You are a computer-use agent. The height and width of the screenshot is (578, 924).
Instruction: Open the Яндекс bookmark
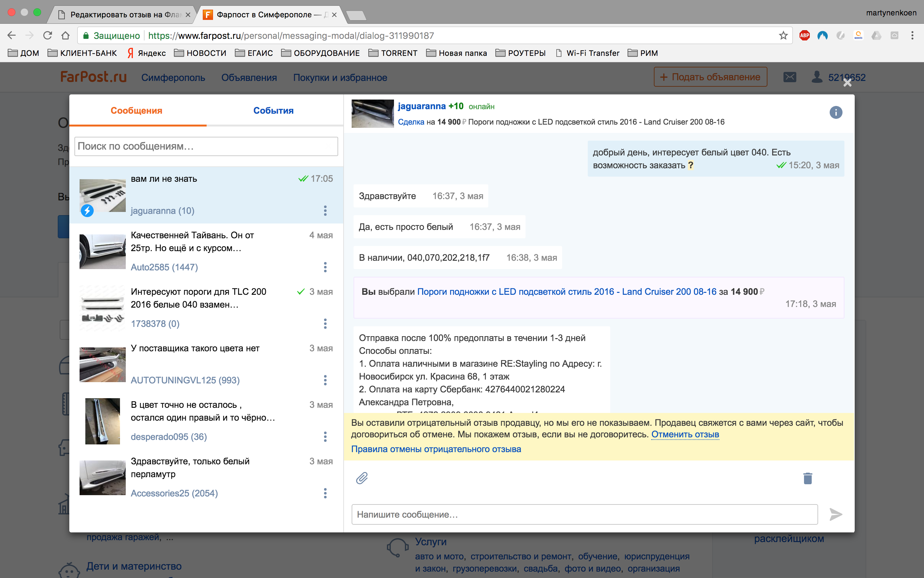point(147,53)
